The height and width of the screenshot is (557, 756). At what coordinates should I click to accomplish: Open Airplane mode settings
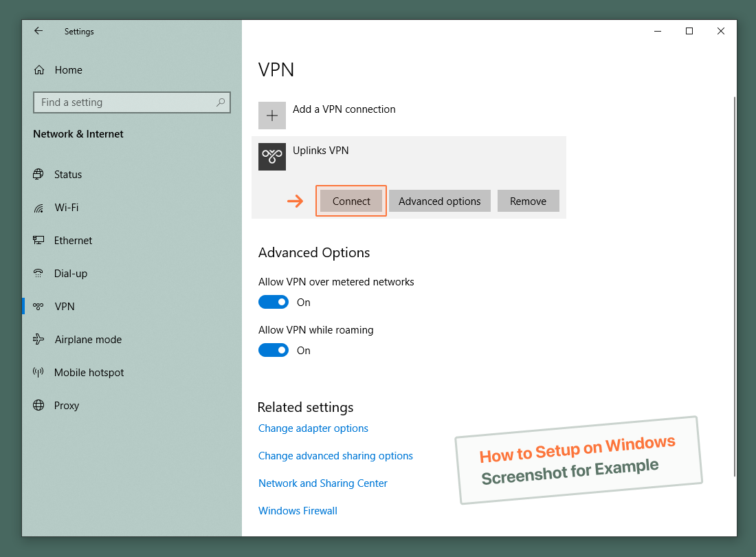point(38,339)
